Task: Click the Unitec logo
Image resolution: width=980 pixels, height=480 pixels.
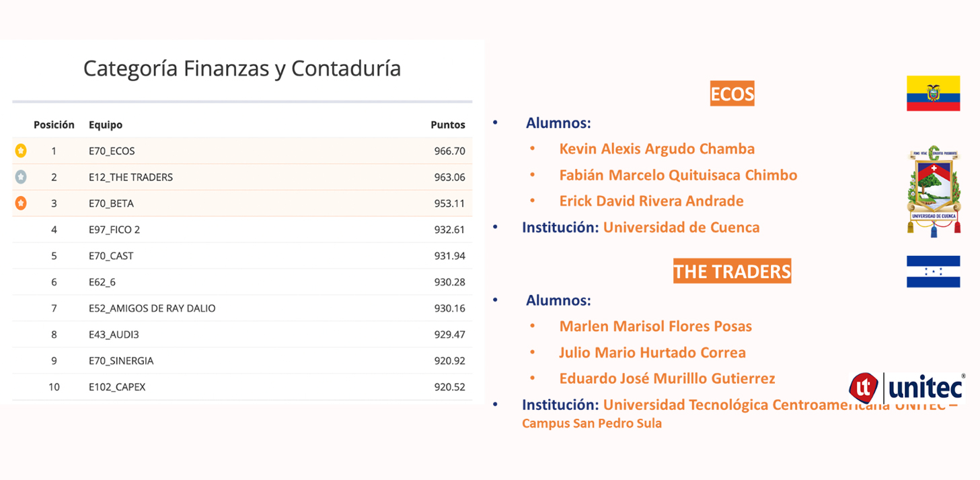Action: 907,388
